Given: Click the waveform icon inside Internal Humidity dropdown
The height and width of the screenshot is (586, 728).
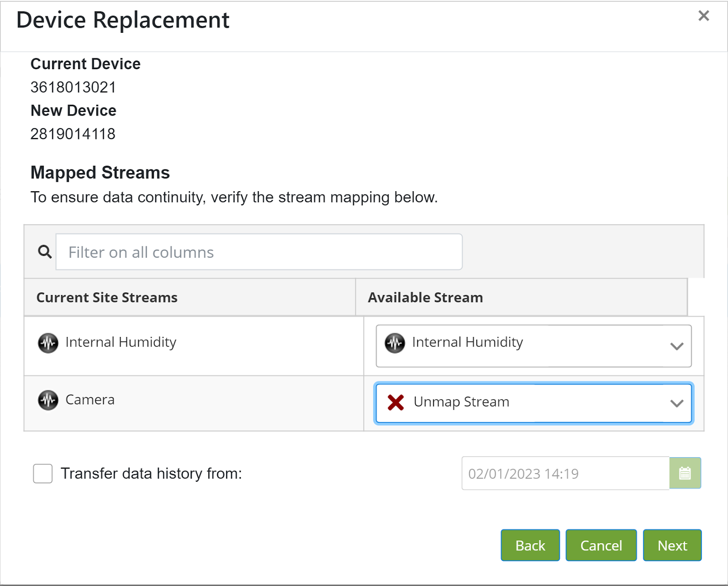Looking at the screenshot, I should [394, 343].
